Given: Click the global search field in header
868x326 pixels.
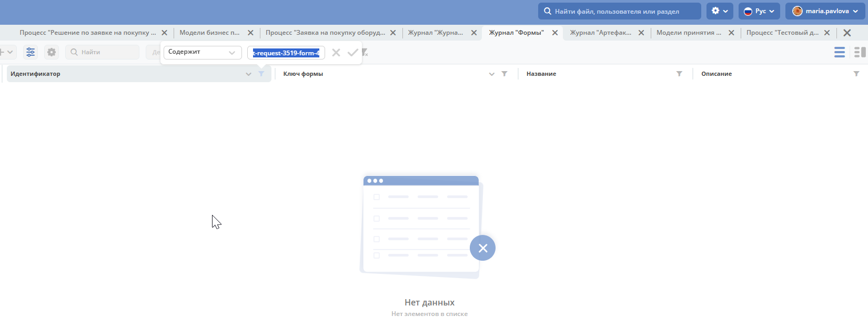Looking at the screenshot, I should point(621,11).
